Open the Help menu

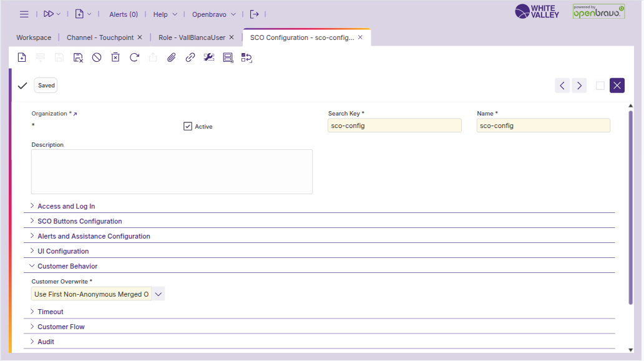(165, 14)
